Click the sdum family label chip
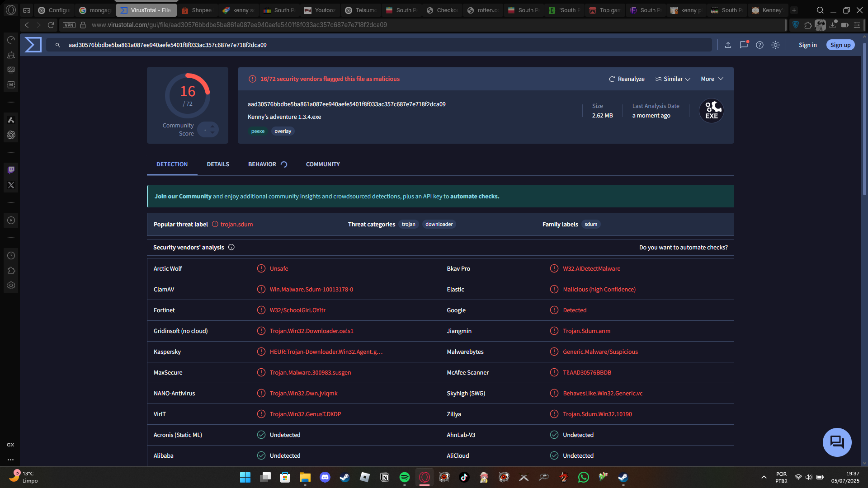 pos(591,224)
